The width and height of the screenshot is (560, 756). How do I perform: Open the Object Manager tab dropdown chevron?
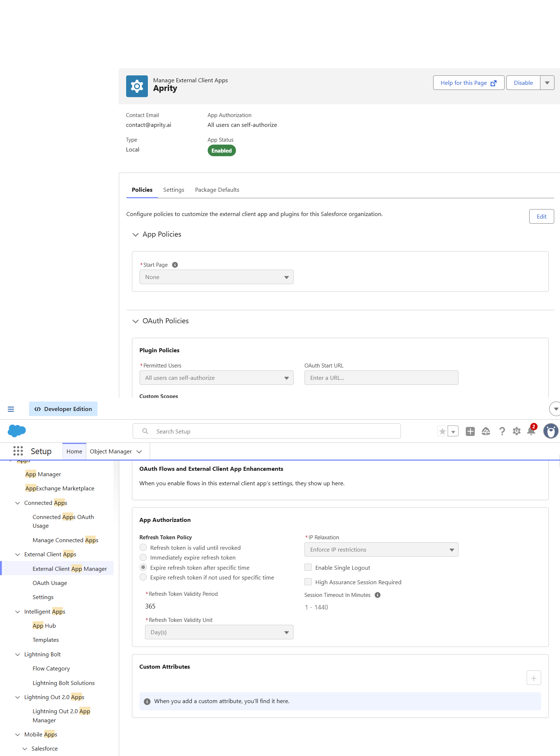(139, 452)
